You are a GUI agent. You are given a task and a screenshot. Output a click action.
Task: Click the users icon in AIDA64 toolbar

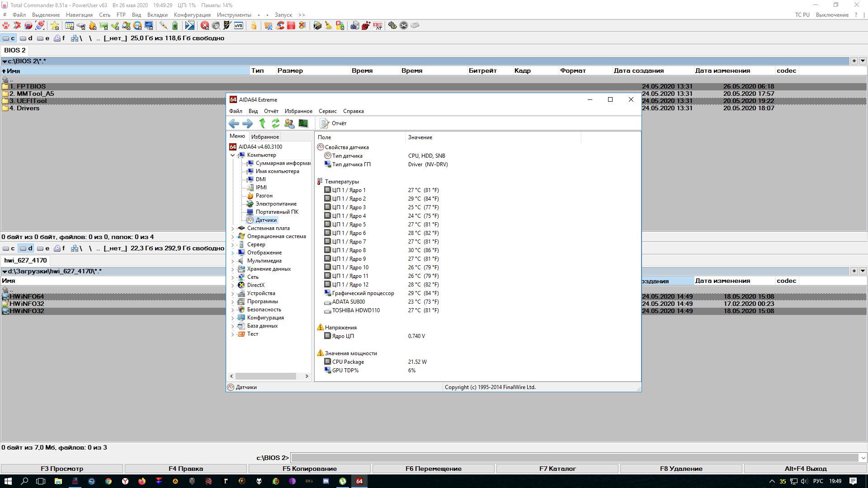(289, 123)
